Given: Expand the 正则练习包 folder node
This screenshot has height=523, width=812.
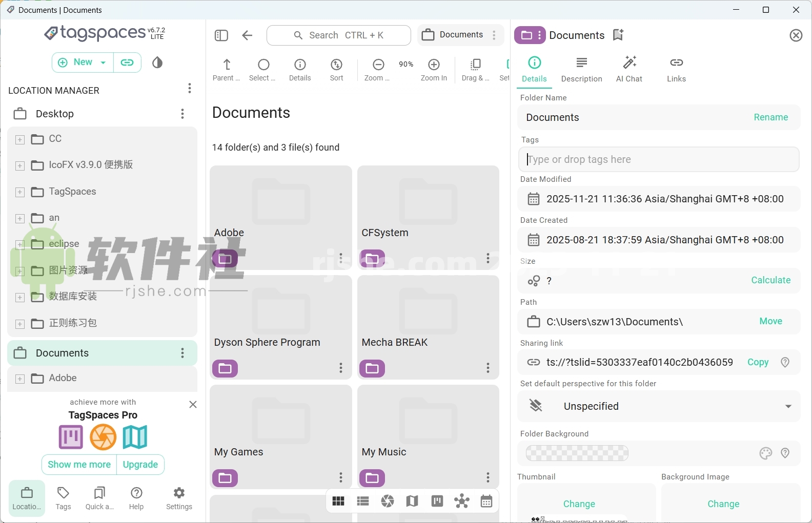Looking at the screenshot, I should click(20, 324).
